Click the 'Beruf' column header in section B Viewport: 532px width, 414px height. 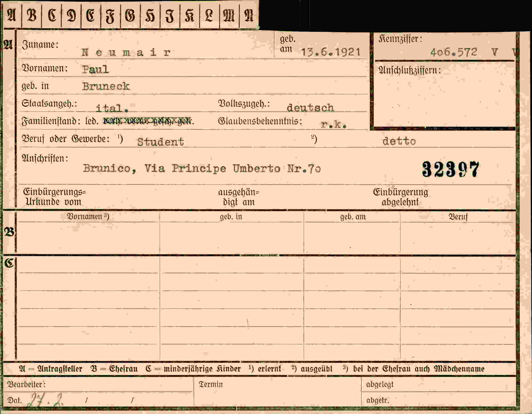[x=458, y=217]
